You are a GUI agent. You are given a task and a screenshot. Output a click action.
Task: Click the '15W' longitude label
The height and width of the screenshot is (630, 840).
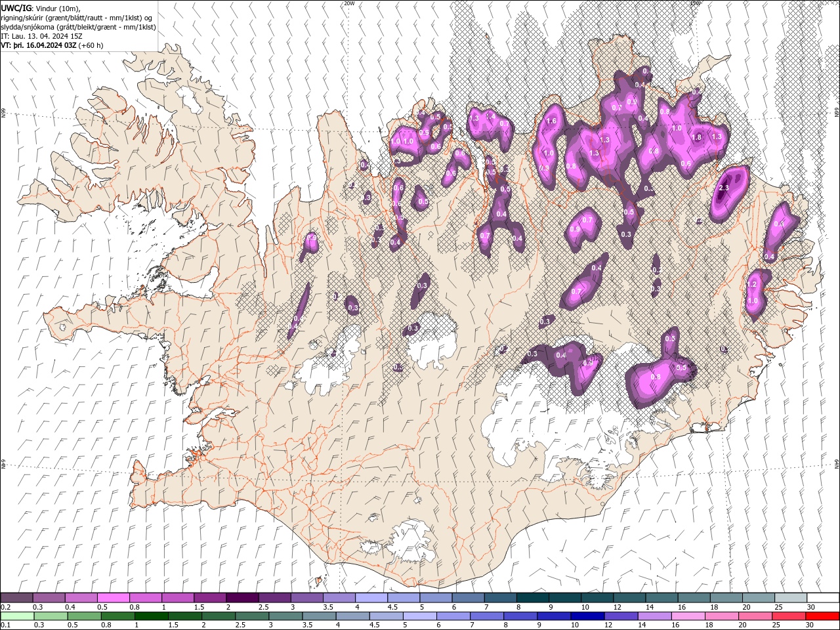click(695, 3)
